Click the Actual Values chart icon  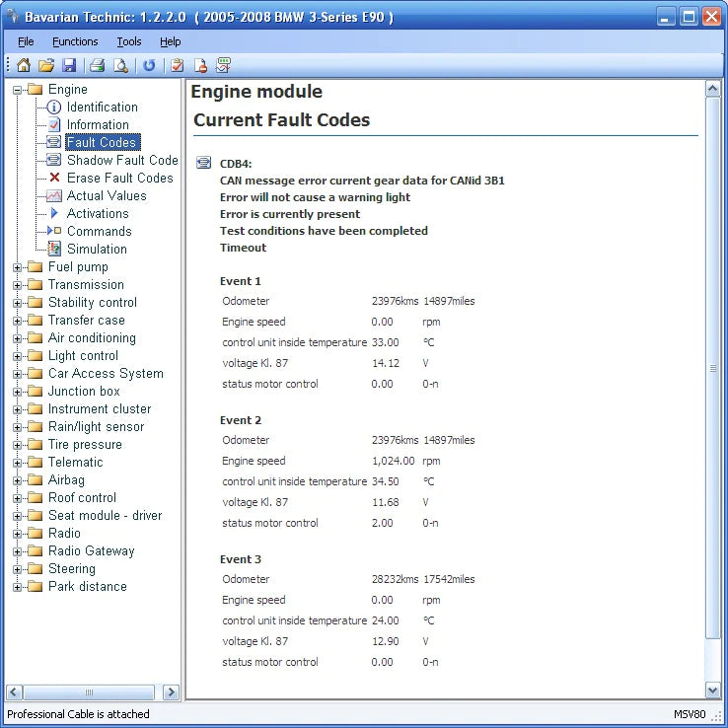(54, 195)
